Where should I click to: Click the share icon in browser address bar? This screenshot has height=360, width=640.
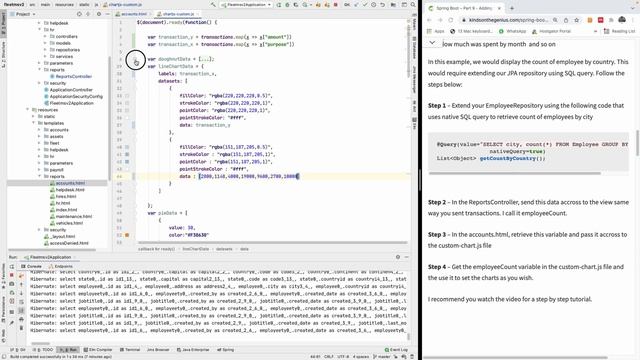[566, 20]
